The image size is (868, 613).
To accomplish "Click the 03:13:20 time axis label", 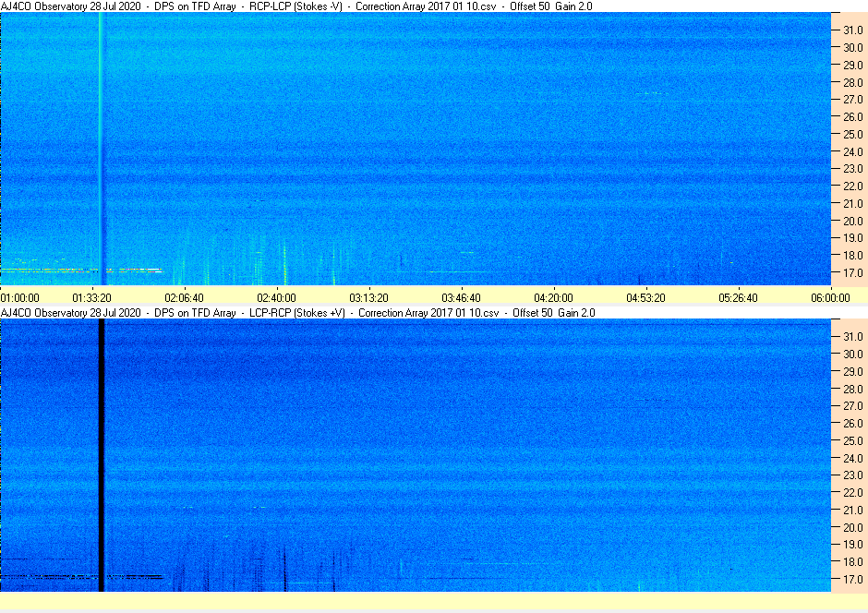I will click(x=368, y=297).
